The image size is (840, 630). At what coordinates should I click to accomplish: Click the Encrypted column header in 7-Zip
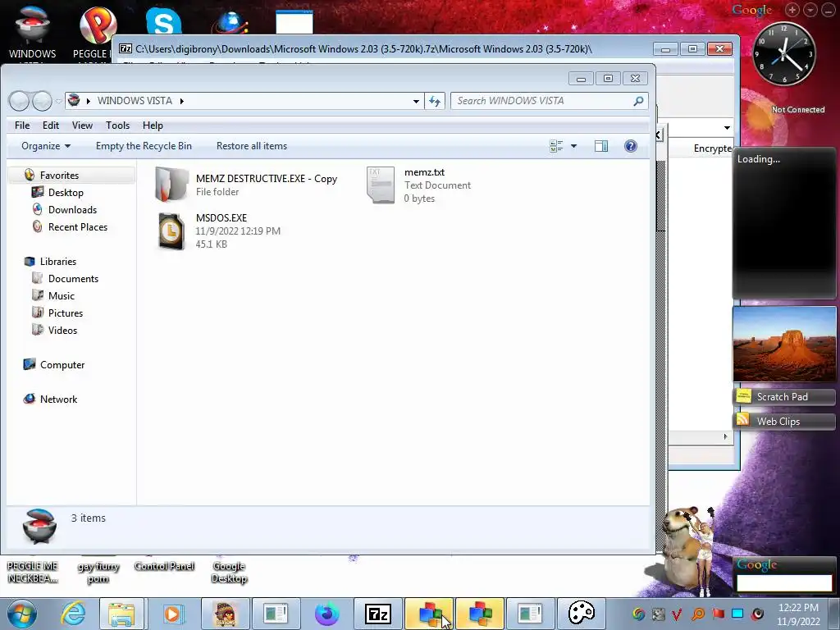point(713,148)
